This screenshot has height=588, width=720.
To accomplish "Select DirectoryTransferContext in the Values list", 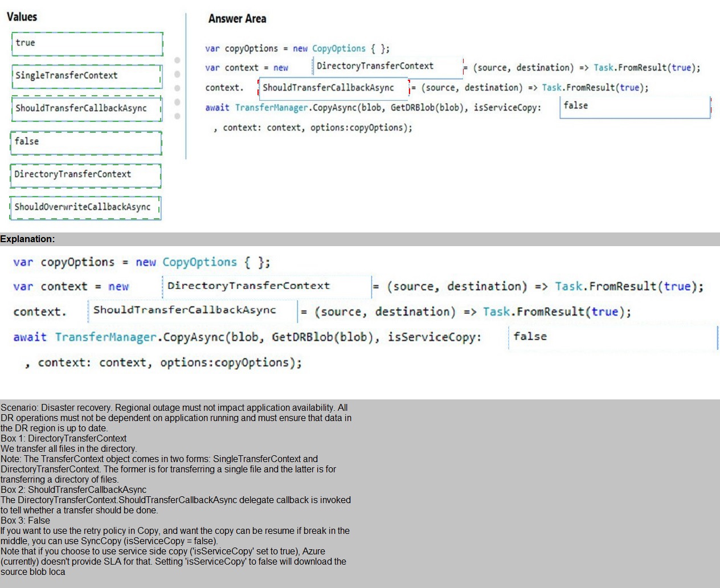I will click(85, 175).
